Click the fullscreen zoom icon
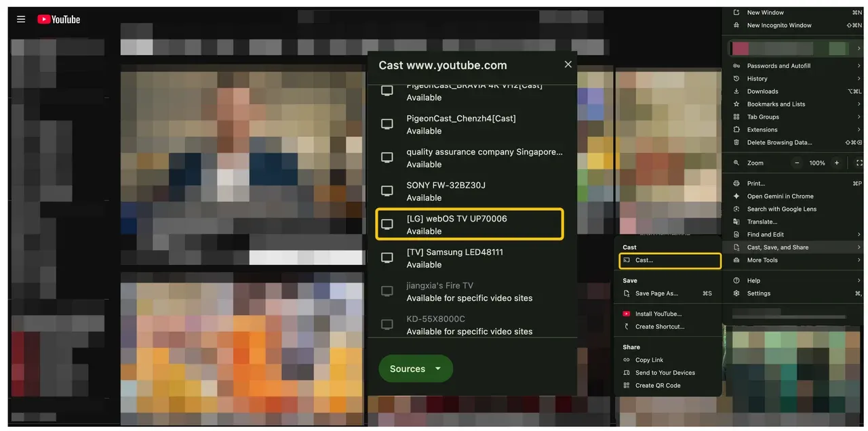868x431 pixels. point(859,163)
